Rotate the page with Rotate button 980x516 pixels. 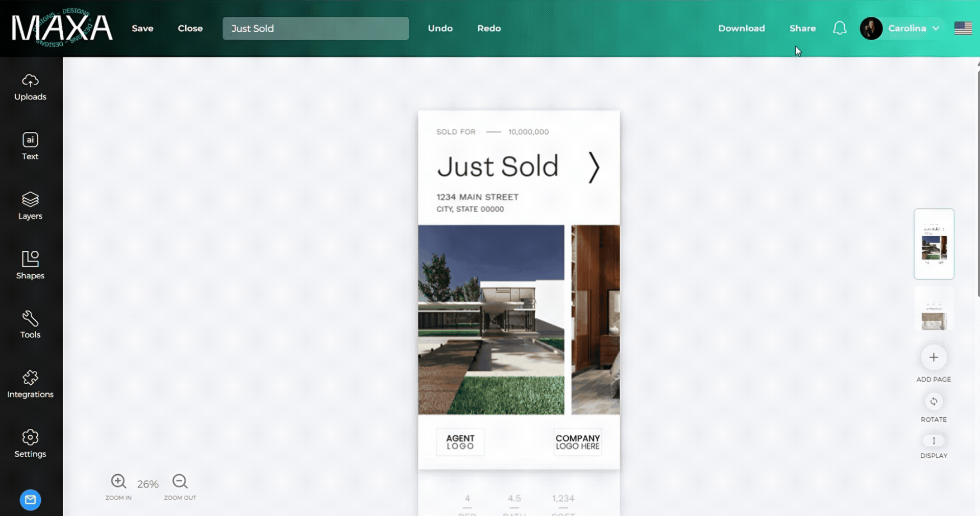(934, 402)
